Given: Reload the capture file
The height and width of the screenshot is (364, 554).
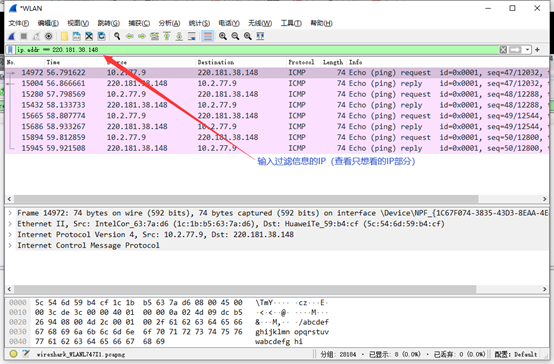Looking at the screenshot, I should click(101, 36).
